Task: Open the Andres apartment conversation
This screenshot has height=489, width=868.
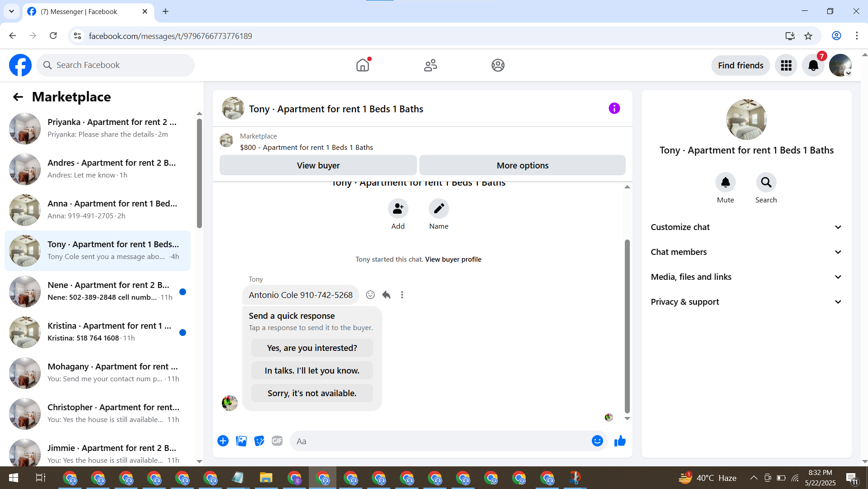Action: point(97,169)
